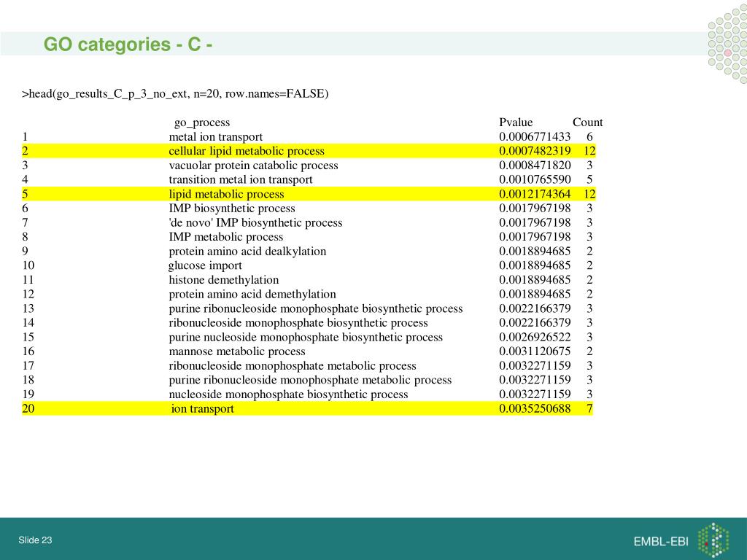Click Count value 12 for cellular lipid metabolic process
747x560 pixels.
coord(589,151)
